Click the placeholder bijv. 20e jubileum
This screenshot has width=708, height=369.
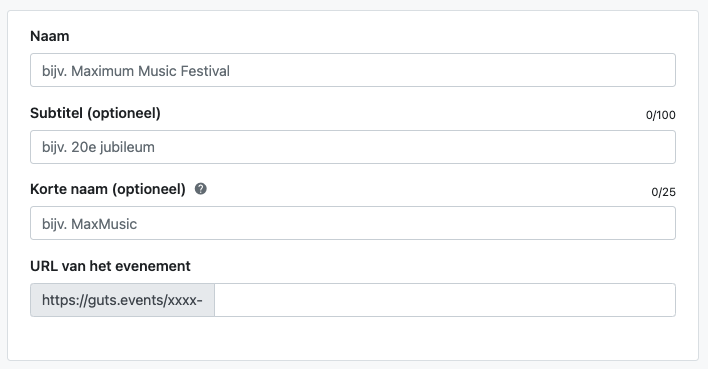[x=98, y=147]
